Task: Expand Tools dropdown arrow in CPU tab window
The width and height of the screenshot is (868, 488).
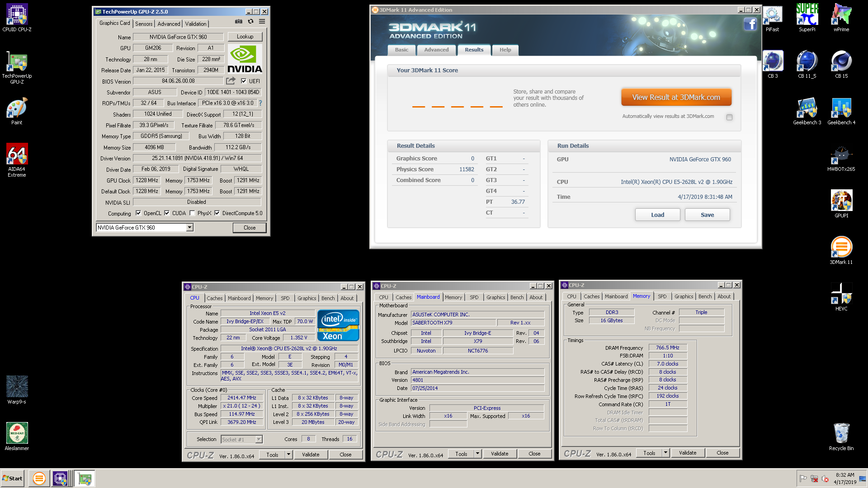Action: point(288,455)
